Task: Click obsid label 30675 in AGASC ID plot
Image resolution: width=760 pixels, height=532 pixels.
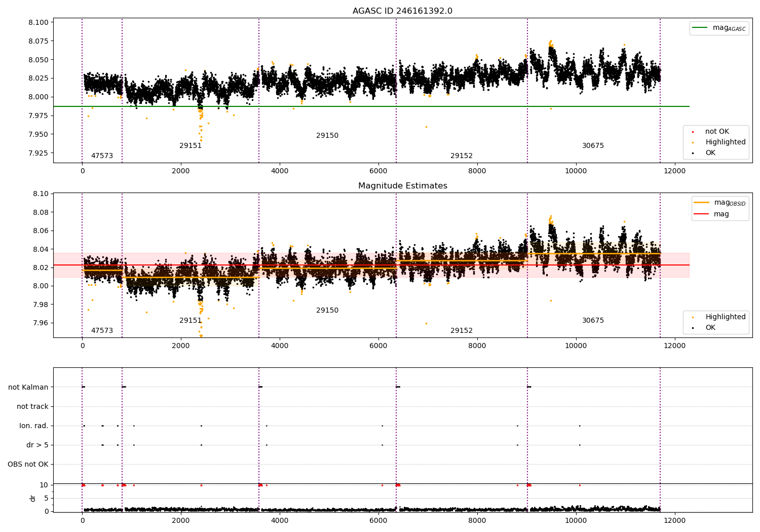Action: point(593,146)
